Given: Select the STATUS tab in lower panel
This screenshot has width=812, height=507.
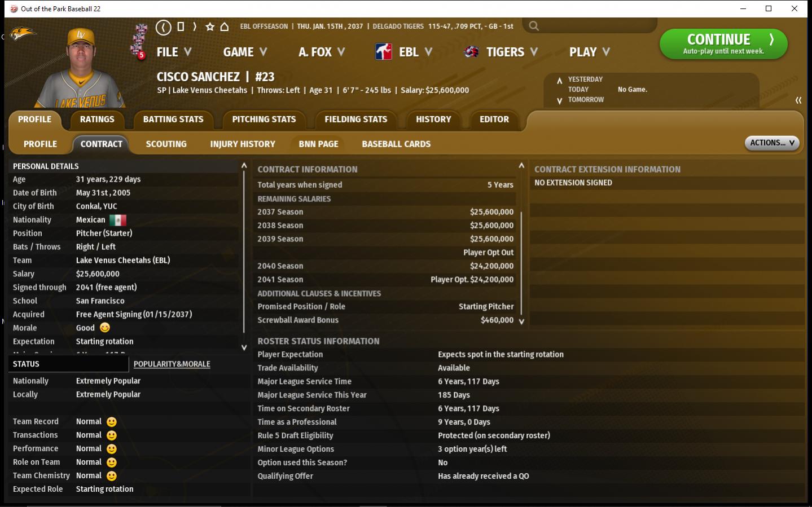Looking at the screenshot, I should (68, 364).
